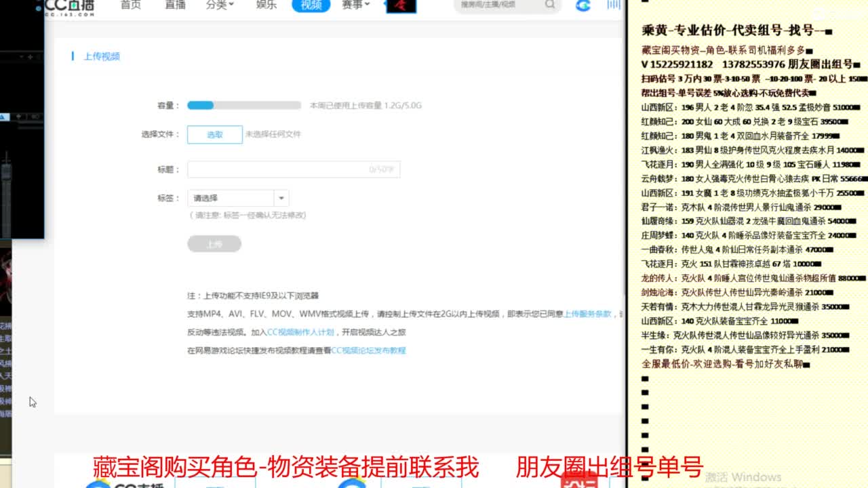This screenshot has height=488, width=868.
Task: Click the tag warning note 标签一经确认无法修改
Action: click(248, 215)
